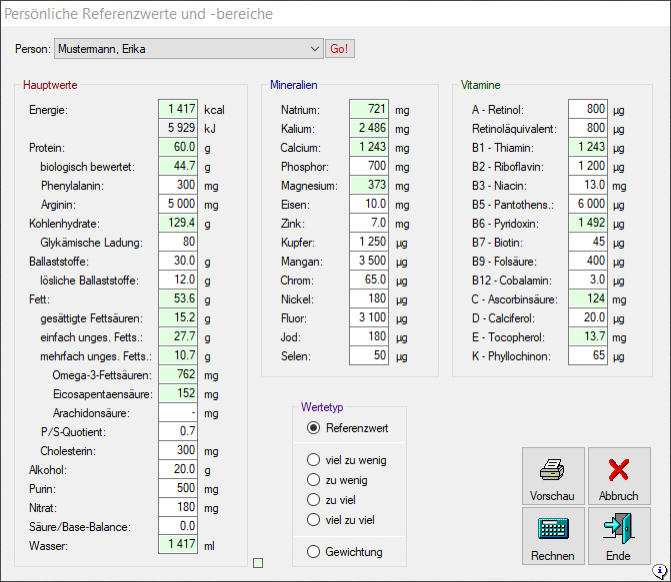
Task: Select the 'viel zu wenig' option
Action: coord(314,461)
